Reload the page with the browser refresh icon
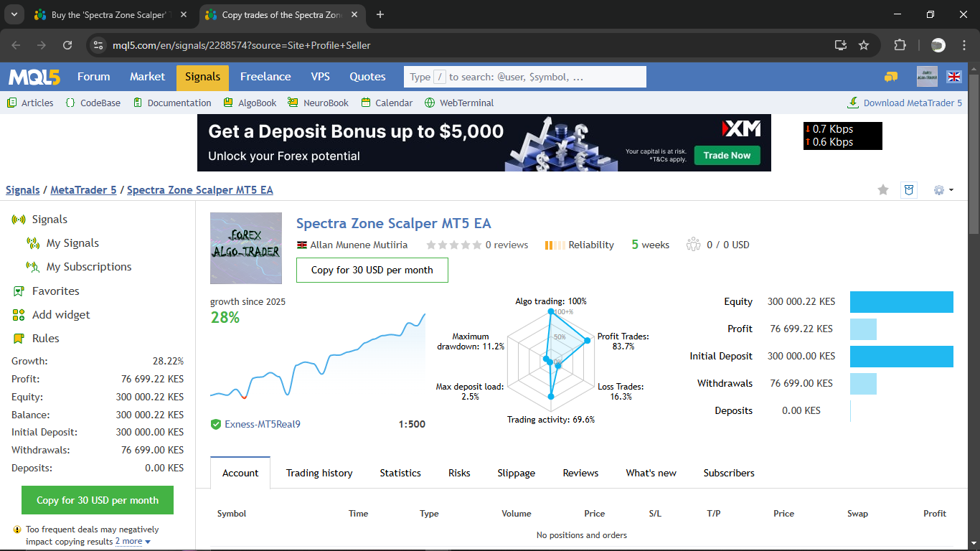The width and height of the screenshot is (980, 551). coord(67,45)
